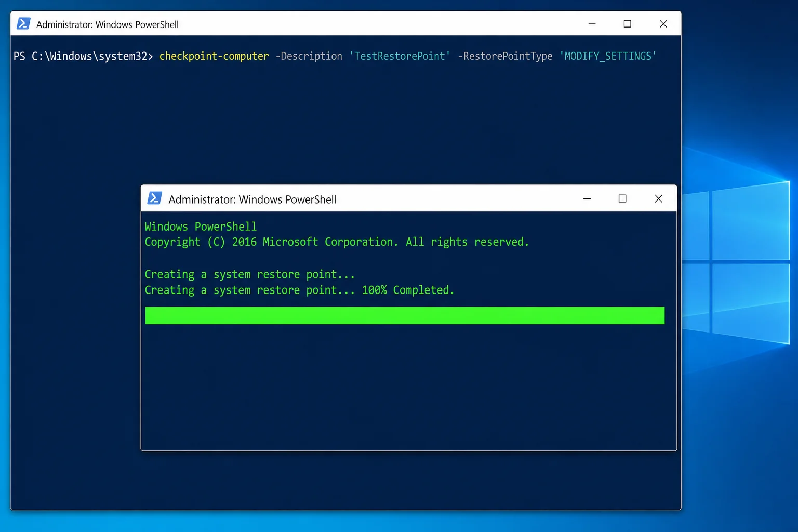Close the front PowerShell window
798x532 pixels.
click(x=658, y=199)
